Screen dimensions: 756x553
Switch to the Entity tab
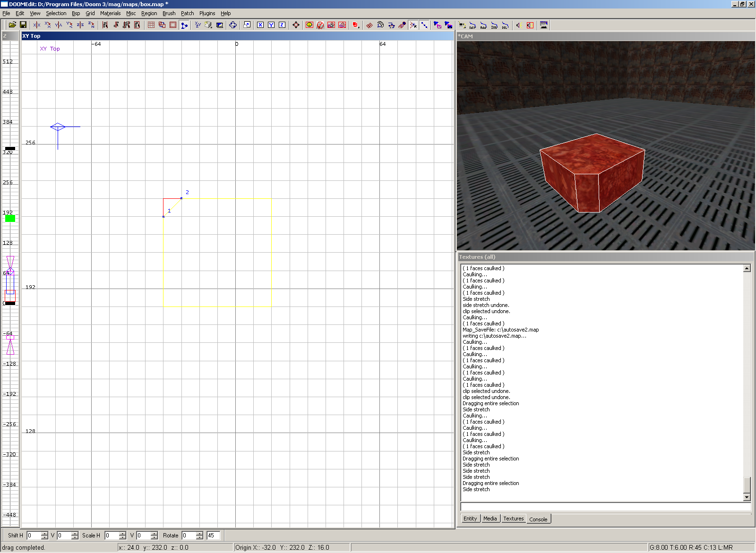click(470, 519)
